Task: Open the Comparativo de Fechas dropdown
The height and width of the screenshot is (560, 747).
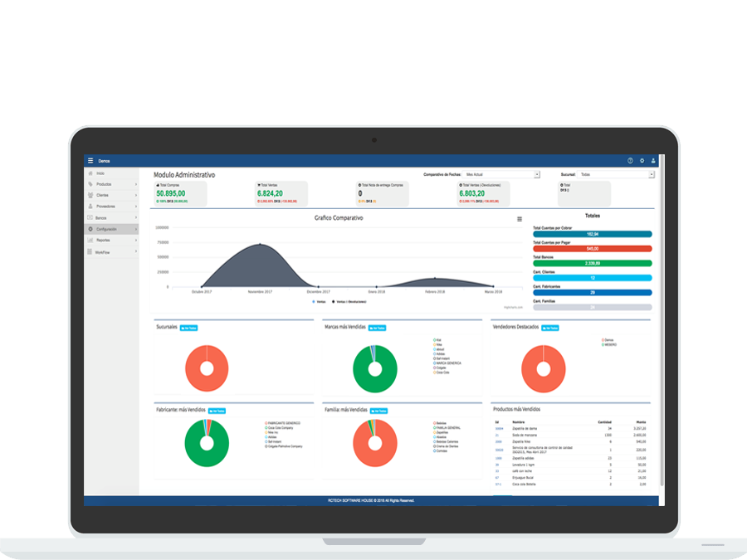Action: point(502,175)
